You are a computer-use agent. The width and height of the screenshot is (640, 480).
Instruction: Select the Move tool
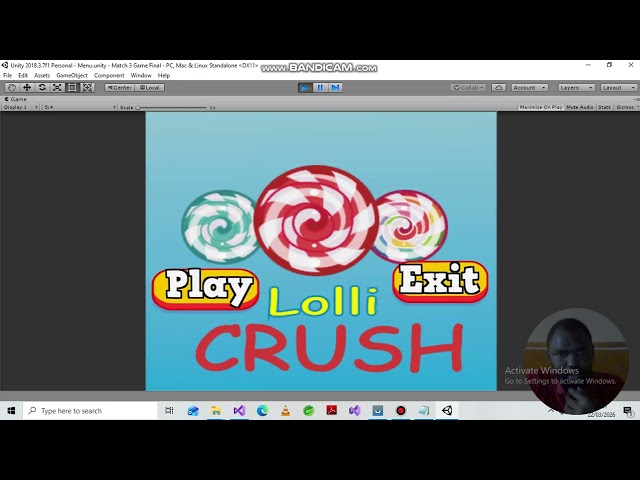click(x=27, y=87)
